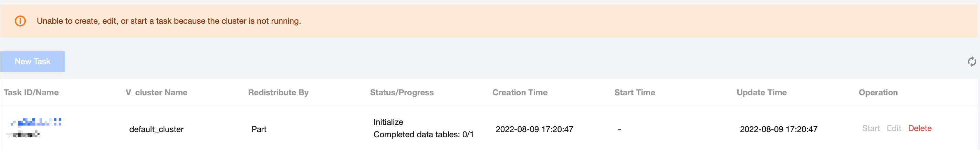Click the V_cluster Name column header

(156, 92)
